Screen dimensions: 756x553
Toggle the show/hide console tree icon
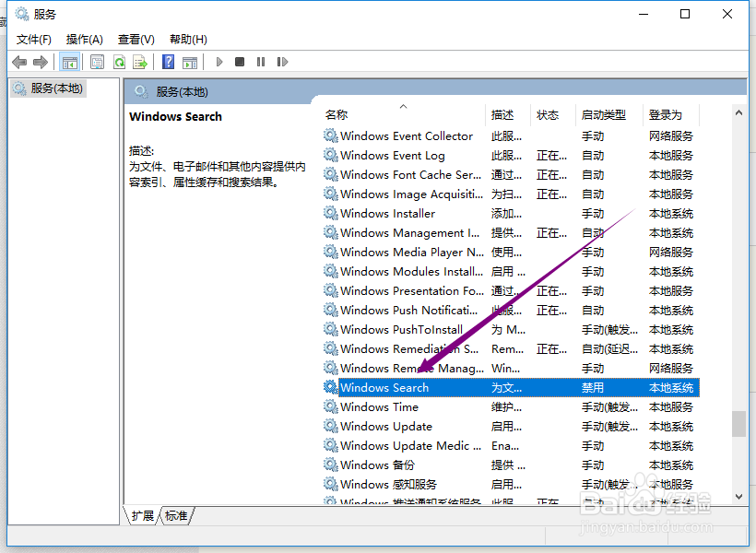point(69,62)
